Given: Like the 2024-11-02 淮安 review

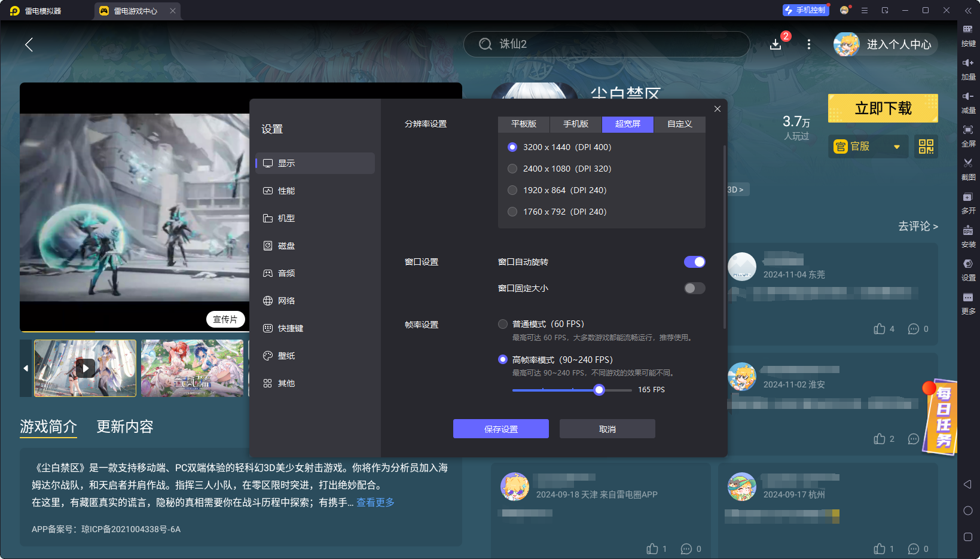Looking at the screenshot, I should coord(880,439).
